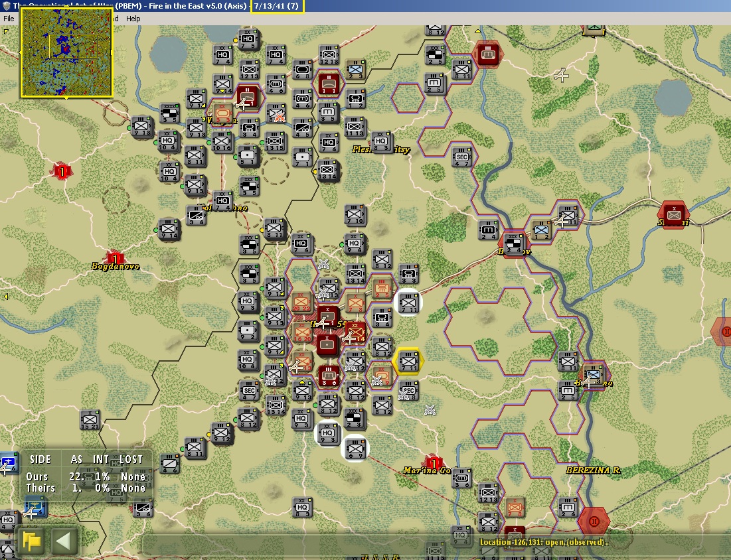Image resolution: width=731 pixels, height=560 pixels.
Task: Click the airfield plane icon
Action: point(561,74)
